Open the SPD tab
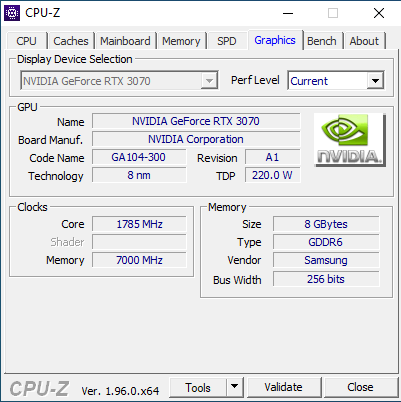The image size is (401, 402). (x=227, y=41)
